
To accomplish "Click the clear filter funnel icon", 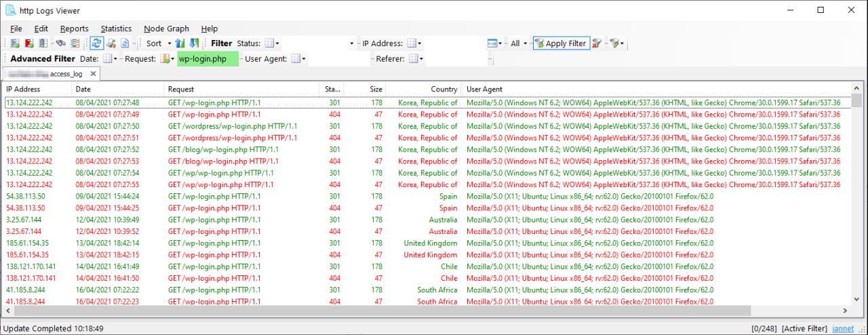I will (x=597, y=43).
